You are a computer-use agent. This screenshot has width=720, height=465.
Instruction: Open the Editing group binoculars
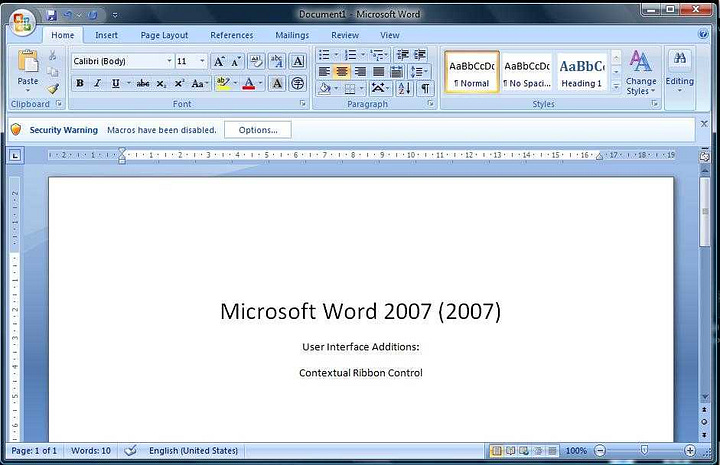coord(680,58)
